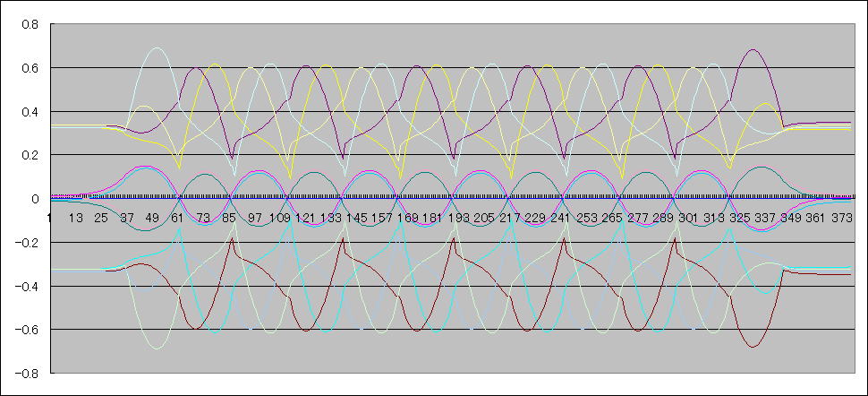Select x-axis label 265

click(x=612, y=218)
